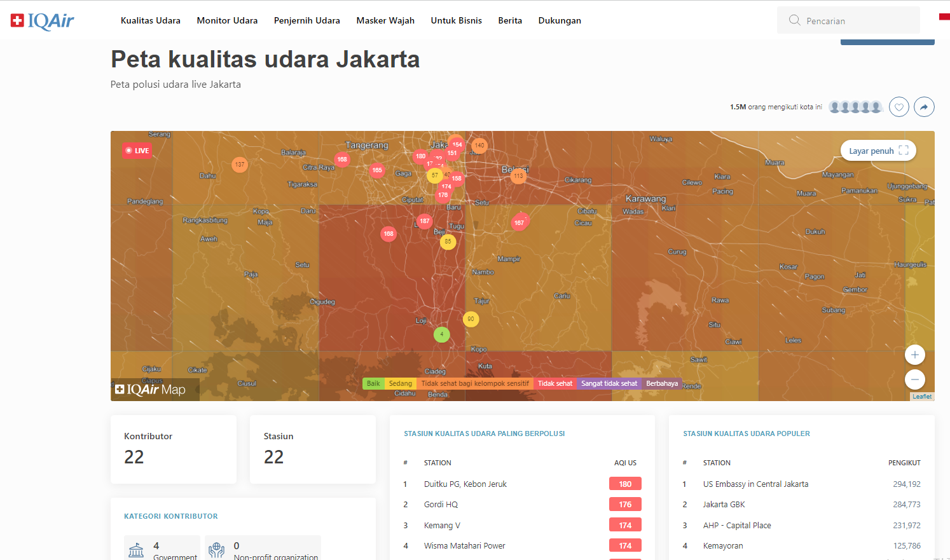950x560 pixels.
Task: Click the Baik green legend swatch
Action: (373, 383)
